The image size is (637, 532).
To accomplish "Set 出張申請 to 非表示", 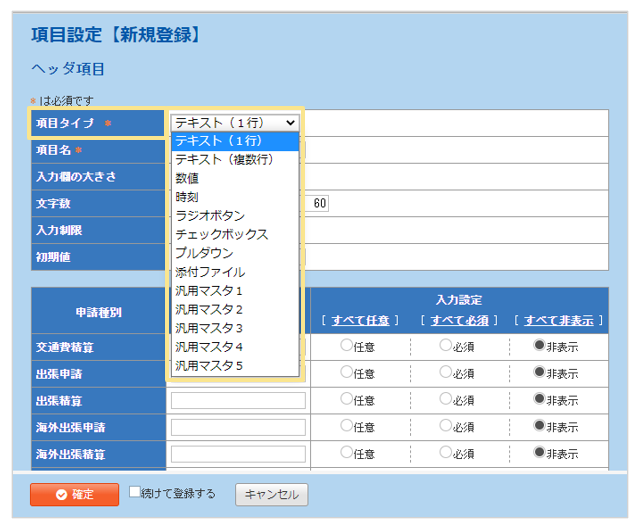I will click(x=539, y=372).
